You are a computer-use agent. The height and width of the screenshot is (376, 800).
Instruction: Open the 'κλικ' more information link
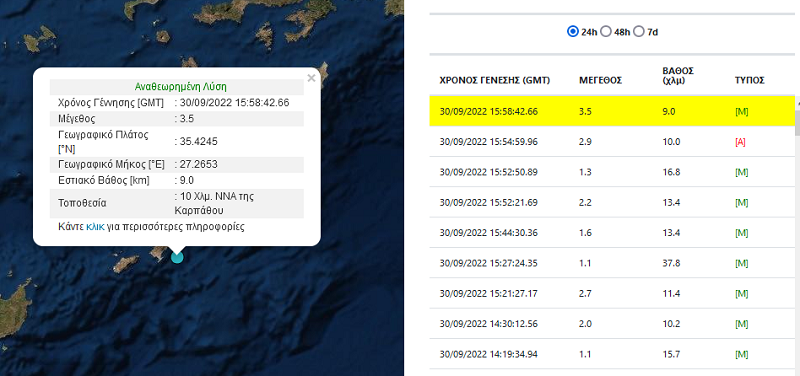[x=95, y=227]
